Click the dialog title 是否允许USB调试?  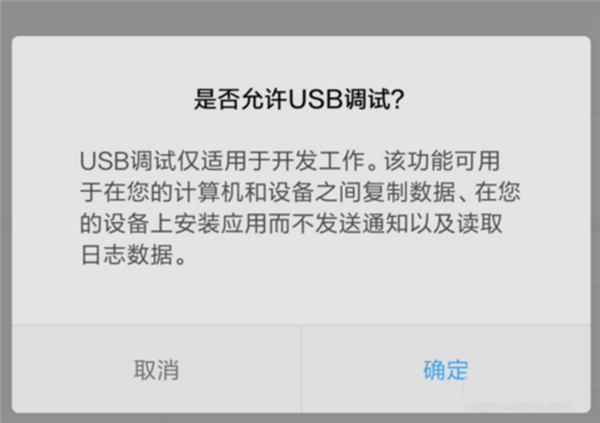click(x=299, y=99)
